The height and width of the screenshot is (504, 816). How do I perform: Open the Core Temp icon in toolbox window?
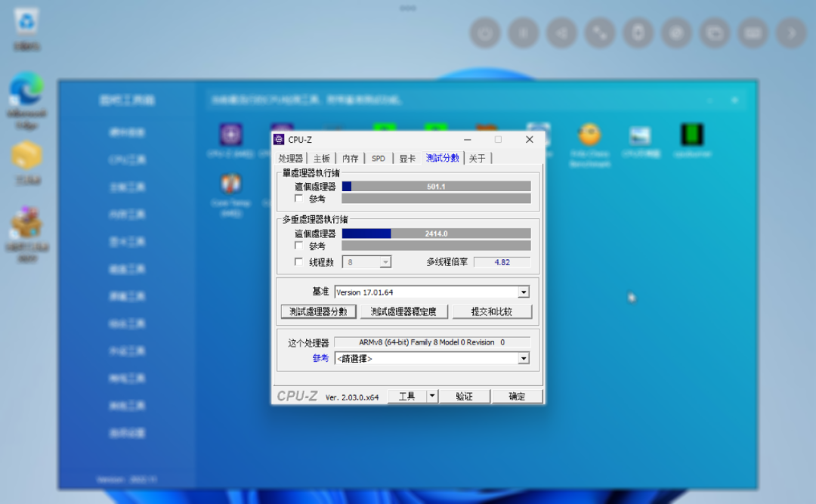click(x=230, y=184)
